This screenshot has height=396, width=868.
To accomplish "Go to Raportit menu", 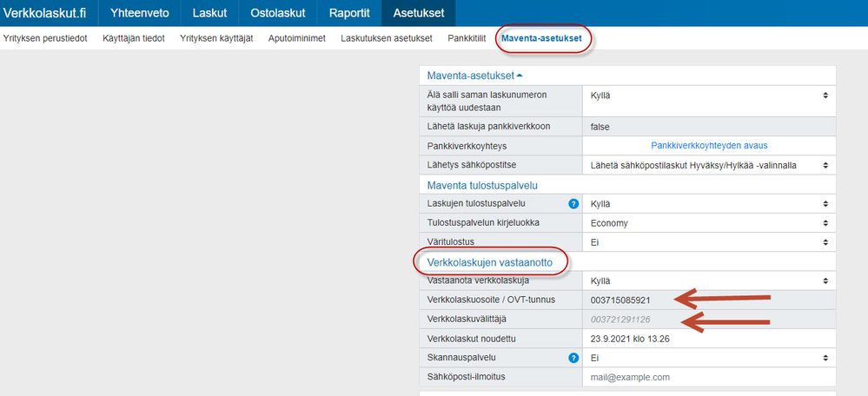I will point(349,13).
